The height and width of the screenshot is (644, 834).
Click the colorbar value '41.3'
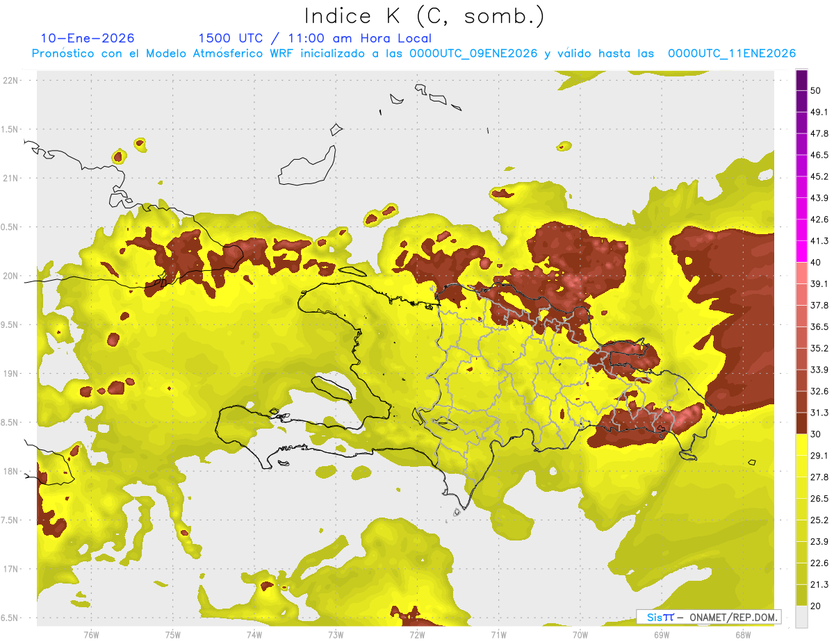pyautogui.click(x=819, y=241)
